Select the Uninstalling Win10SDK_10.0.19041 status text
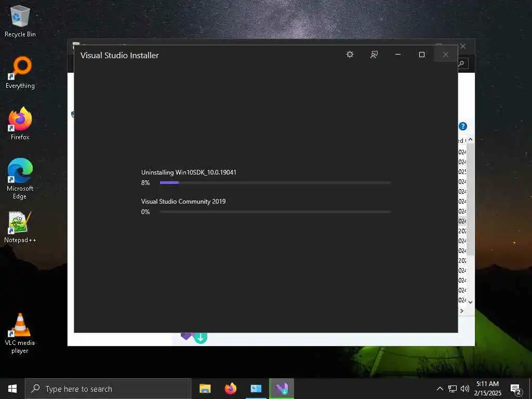The width and height of the screenshot is (532, 399). pyautogui.click(x=189, y=172)
